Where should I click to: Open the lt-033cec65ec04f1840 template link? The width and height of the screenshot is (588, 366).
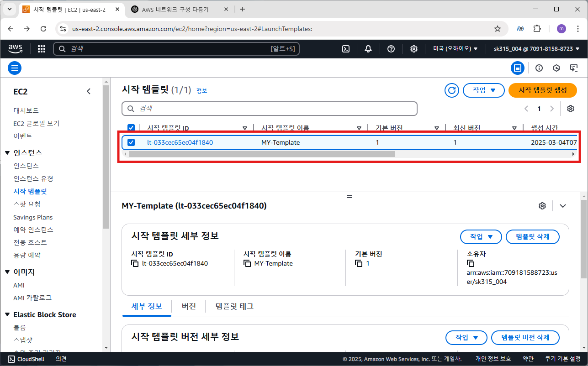pyautogui.click(x=180, y=142)
